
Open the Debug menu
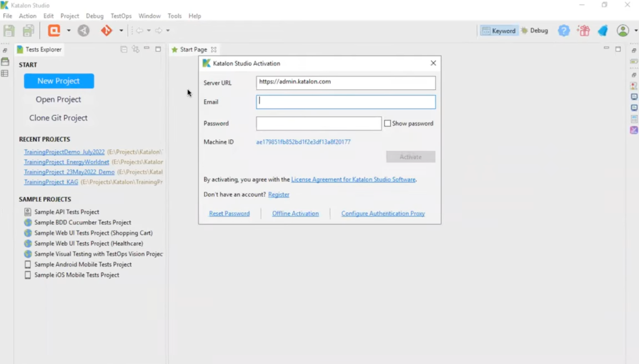pyautogui.click(x=94, y=16)
